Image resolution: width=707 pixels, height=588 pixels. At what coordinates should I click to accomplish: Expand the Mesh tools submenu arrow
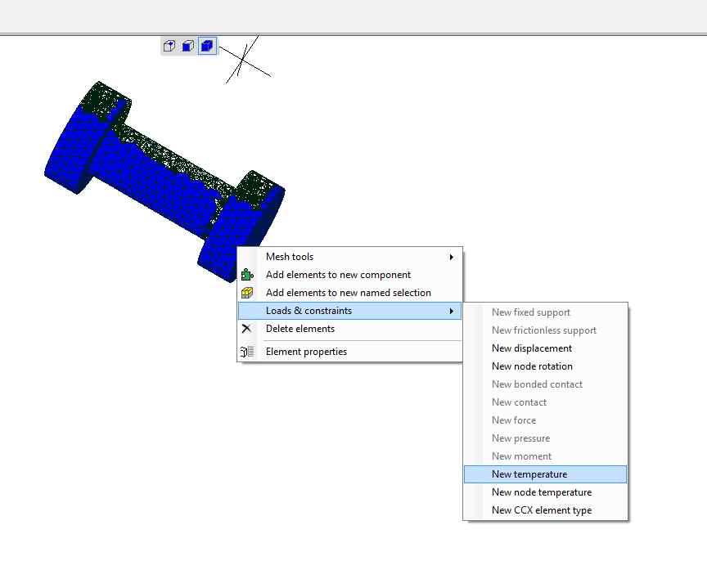coord(452,257)
